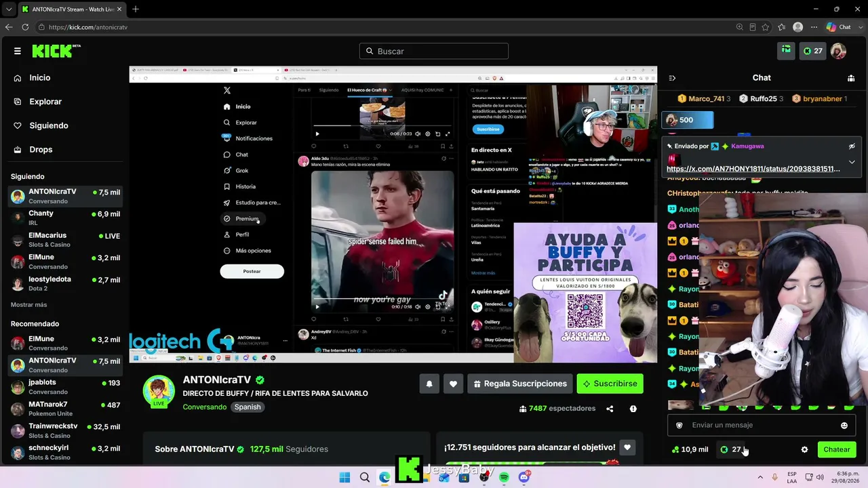Open ElMune channel in following list
The height and width of the screenshot is (488, 868).
click(66, 262)
